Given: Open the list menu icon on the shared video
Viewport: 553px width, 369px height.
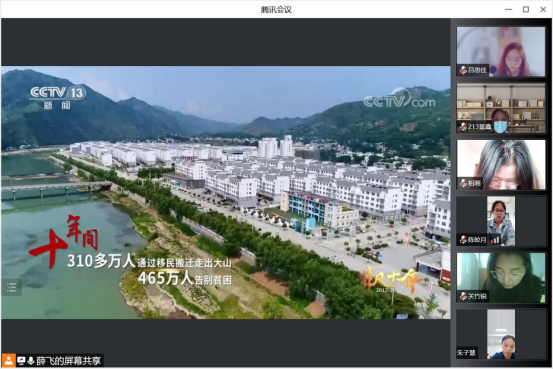Looking at the screenshot, I should pos(11,288).
